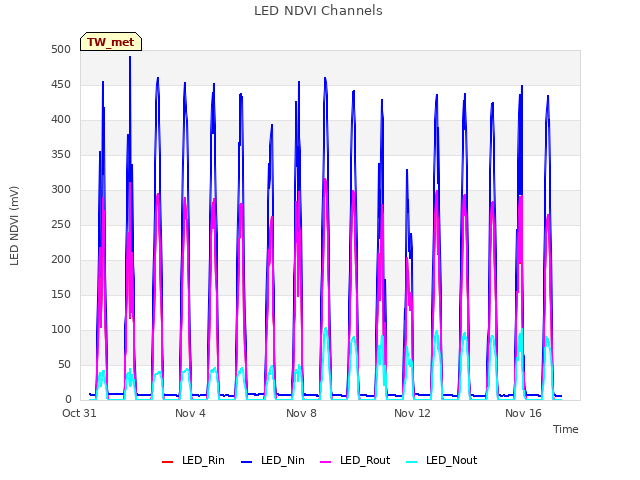
Task: Click the Nov 4 x-axis tick
Action: click(x=190, y=413)
